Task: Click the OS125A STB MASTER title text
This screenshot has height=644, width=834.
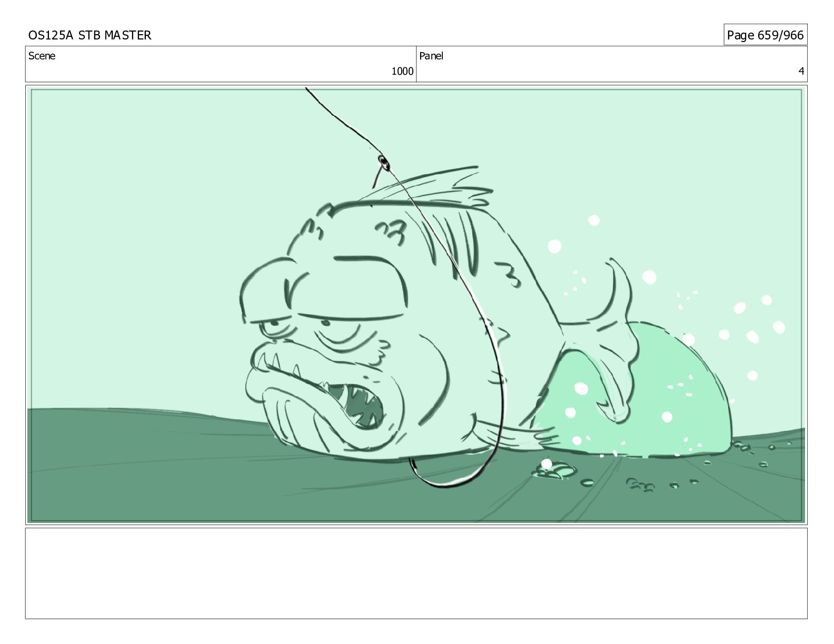Action: [x=90, y=35]
